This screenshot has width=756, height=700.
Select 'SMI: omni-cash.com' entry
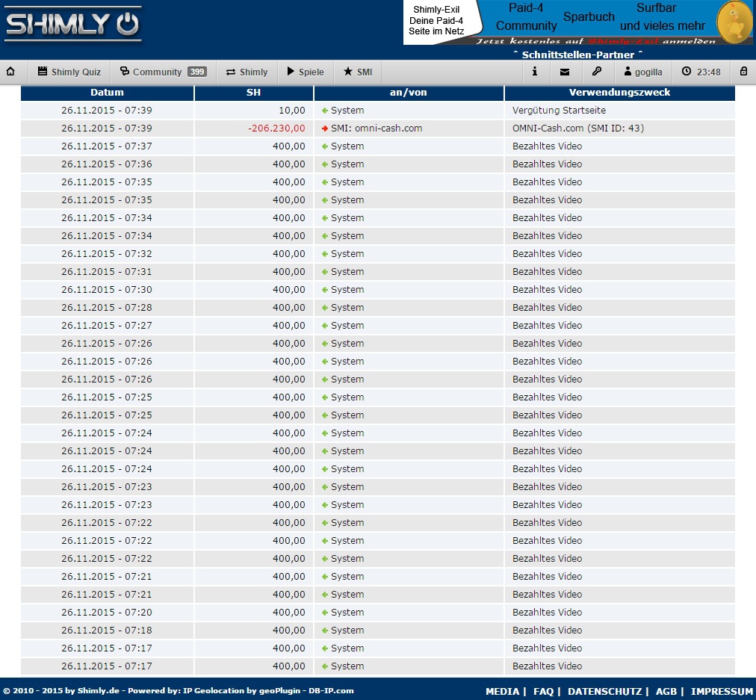[377, 128]
